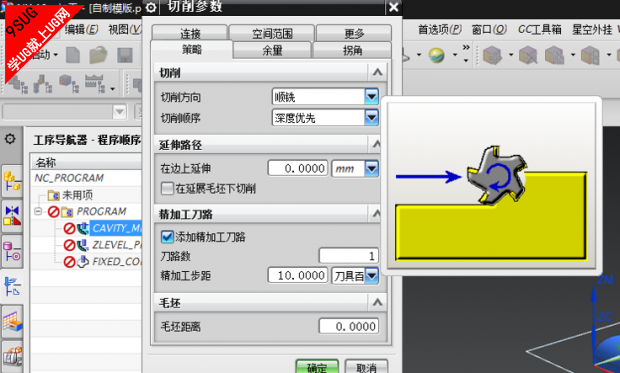Select the NC_PROGRAM tree item
Screen dimensions: 620x373
coord(69,178)
